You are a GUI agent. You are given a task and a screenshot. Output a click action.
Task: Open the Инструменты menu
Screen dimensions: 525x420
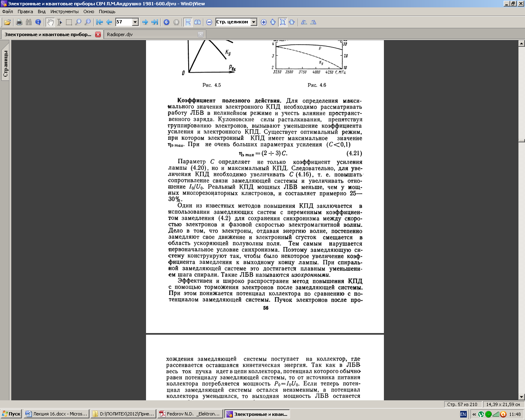(64, 11)
